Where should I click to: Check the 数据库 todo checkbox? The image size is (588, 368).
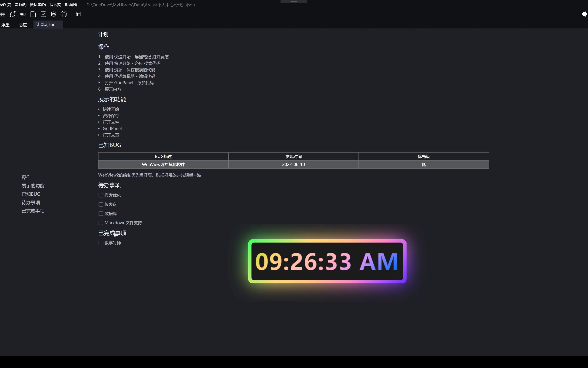(101, 214)
